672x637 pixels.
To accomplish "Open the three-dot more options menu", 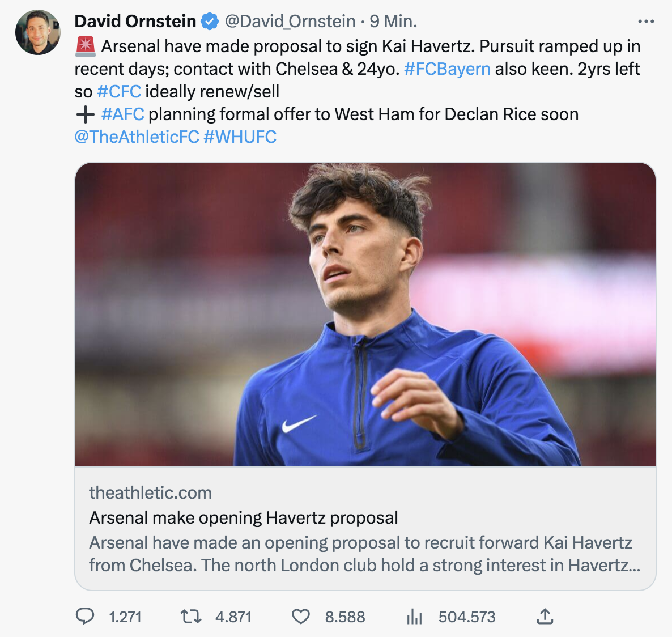I will tap(646, 22).
